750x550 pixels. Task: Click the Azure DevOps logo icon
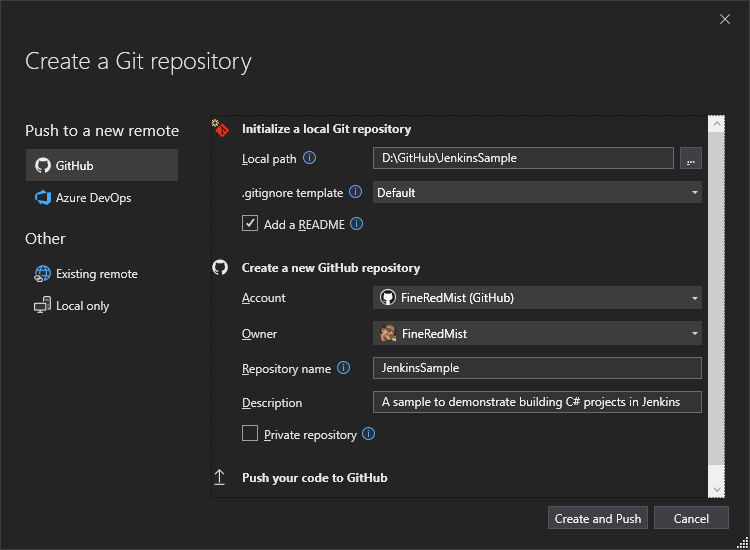pyautogui.click(x=43, y=198)
